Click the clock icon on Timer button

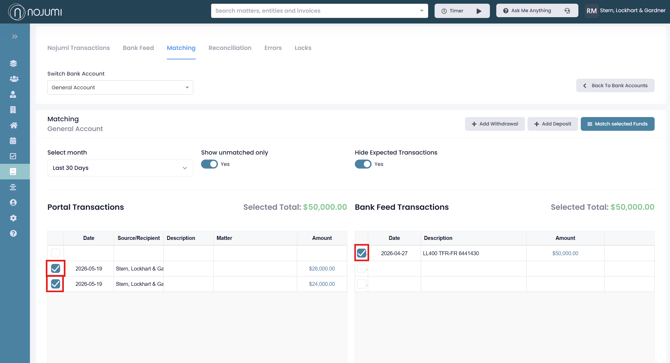pos(444,11)
